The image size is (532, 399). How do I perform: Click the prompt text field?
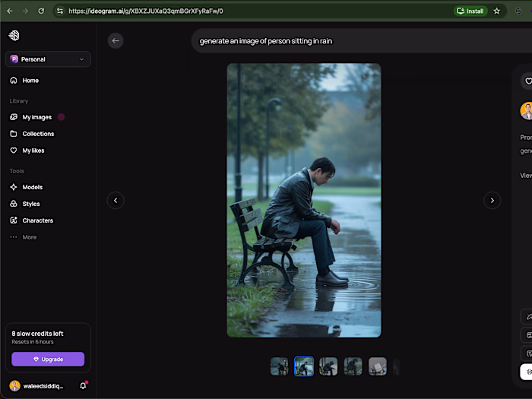(361, 41)
